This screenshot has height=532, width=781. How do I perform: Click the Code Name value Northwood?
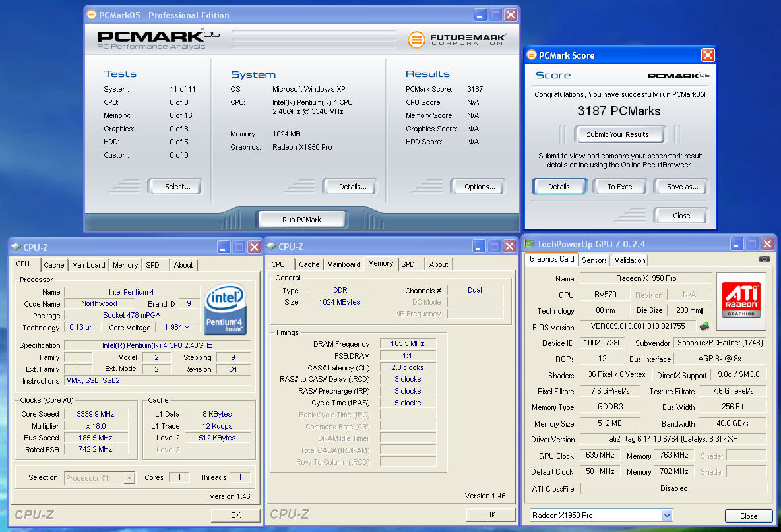(99, 303)
